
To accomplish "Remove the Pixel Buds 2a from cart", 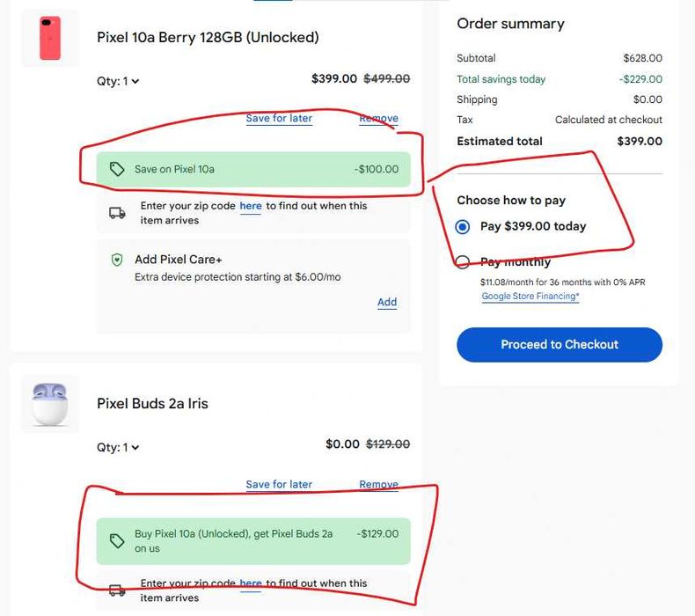I will coord(378,485).
